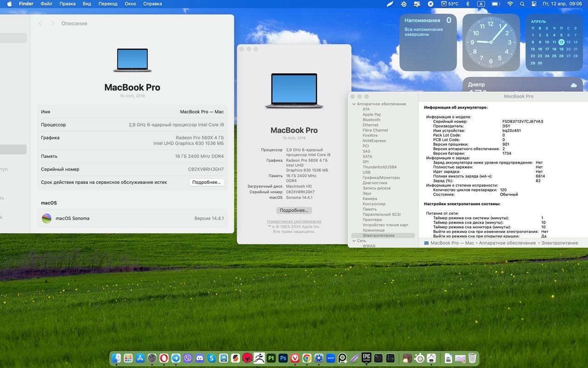The image size is (588, 368).
Task: Open Epic Games Launcher in dock
Action: (367, 358)
